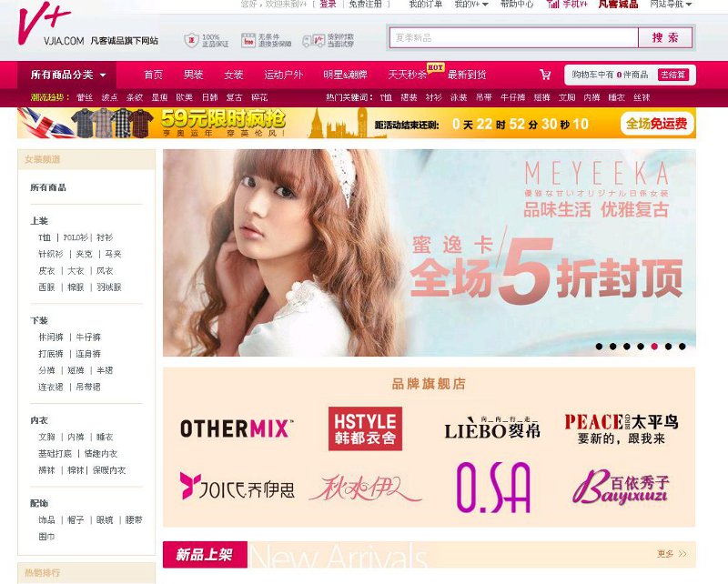
Task: Expand the 所有商品分类 category dropdown
Action: [68, 75]
